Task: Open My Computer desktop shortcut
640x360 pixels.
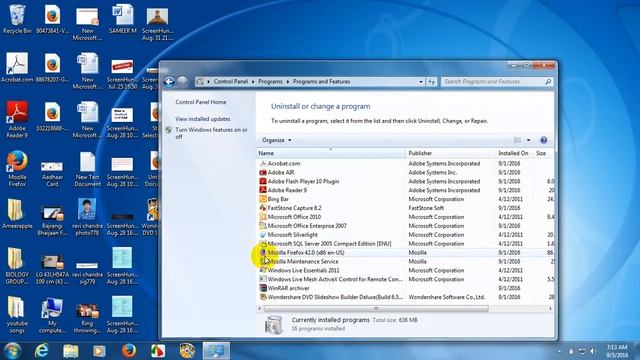Action: (x=52, y=315)
